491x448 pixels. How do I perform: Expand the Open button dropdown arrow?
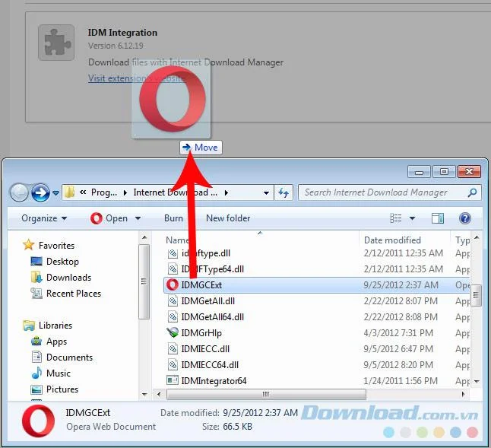[x=138, y=218]
